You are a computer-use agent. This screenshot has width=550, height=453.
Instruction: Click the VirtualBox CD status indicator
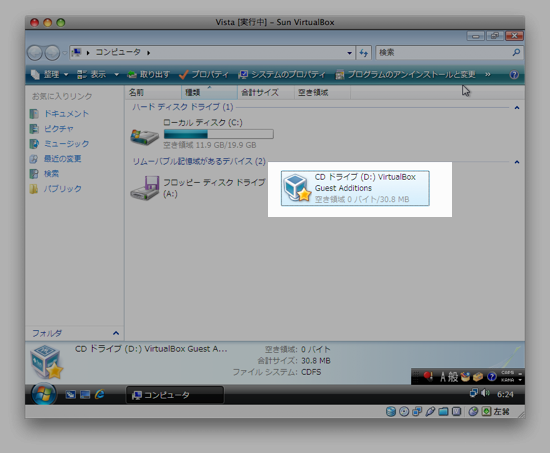click(x=404, y=412)
